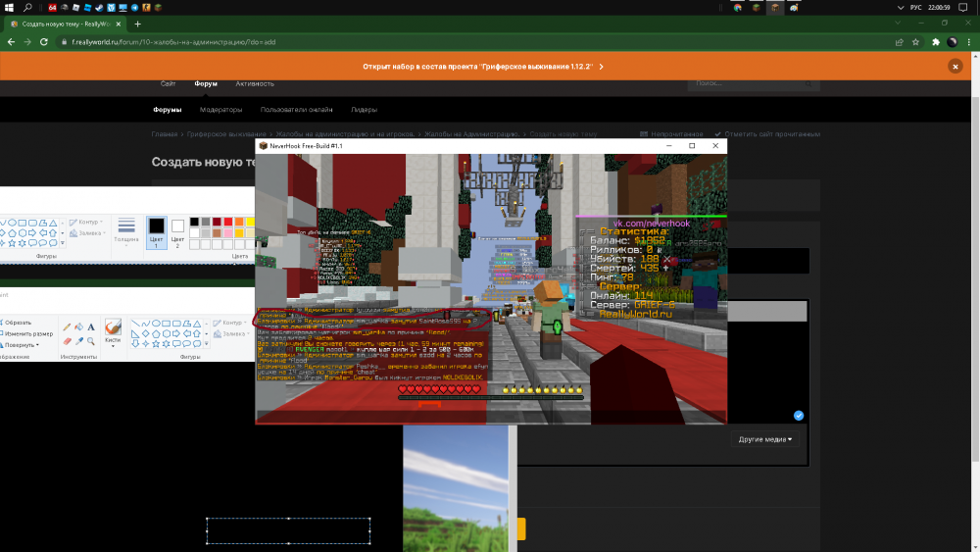Pick the Color picker eyedropper tool

[x=78, y=340]
